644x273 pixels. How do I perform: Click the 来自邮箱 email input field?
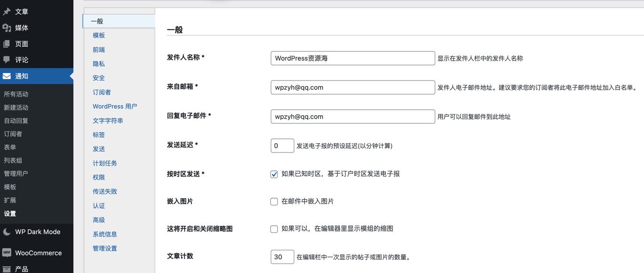coord(353,87)
